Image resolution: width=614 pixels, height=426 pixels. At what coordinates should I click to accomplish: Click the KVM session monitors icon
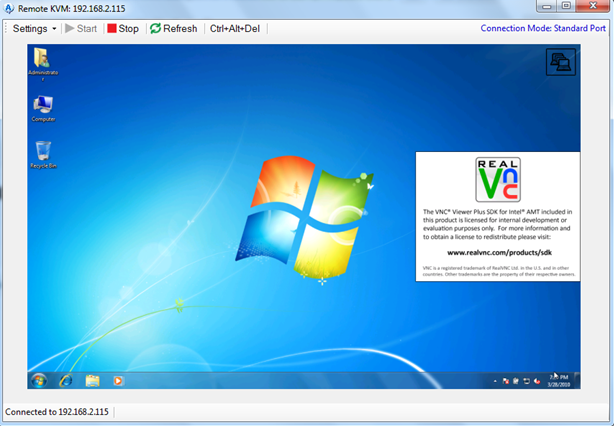click(561, 62)
